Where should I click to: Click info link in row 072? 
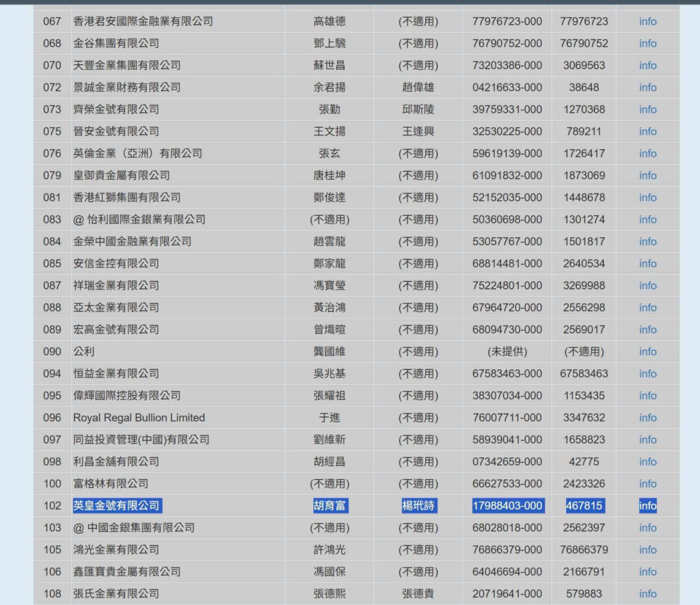tap(647, 88)
